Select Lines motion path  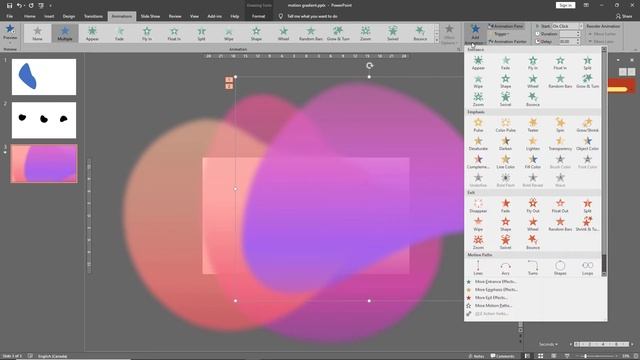[478, 268]
